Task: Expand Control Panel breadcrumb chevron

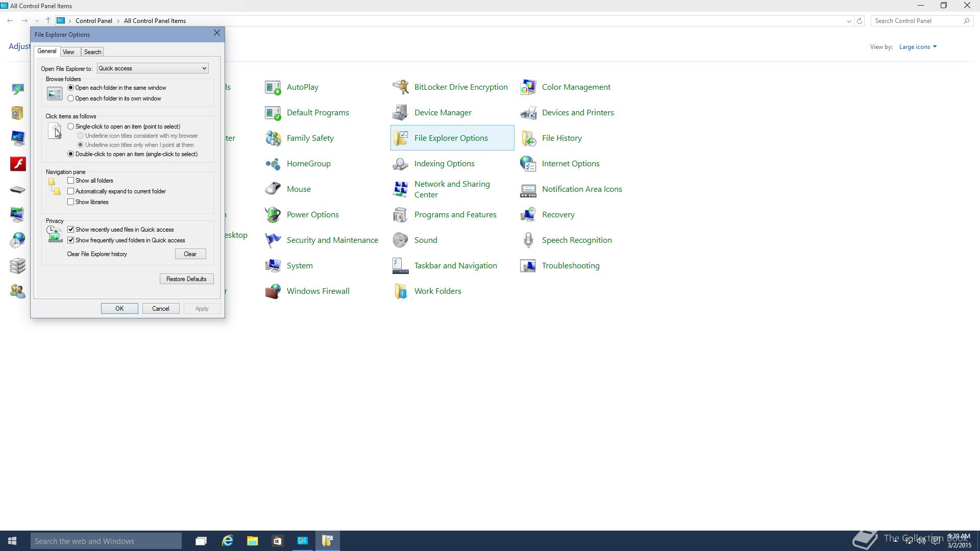Action: [118, 21]
